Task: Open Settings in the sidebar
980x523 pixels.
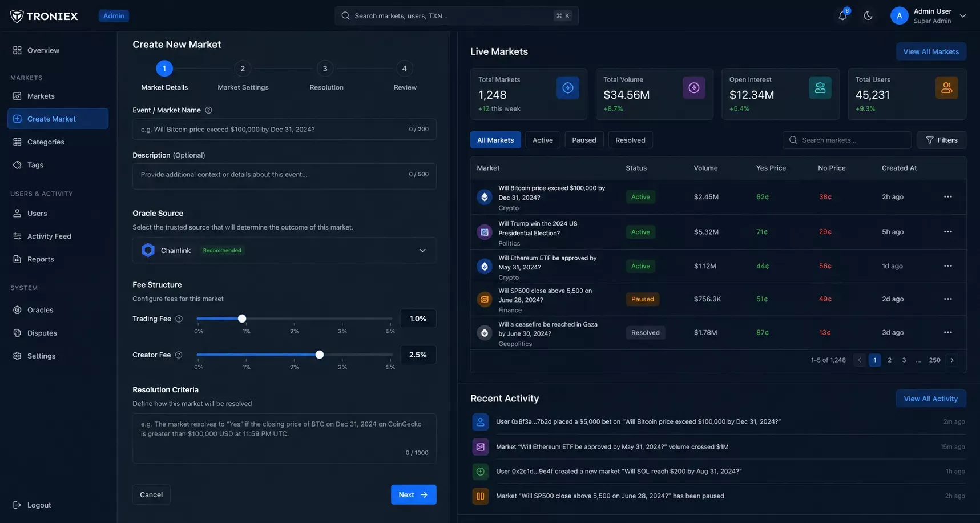Action: click(x=58, y=356)
